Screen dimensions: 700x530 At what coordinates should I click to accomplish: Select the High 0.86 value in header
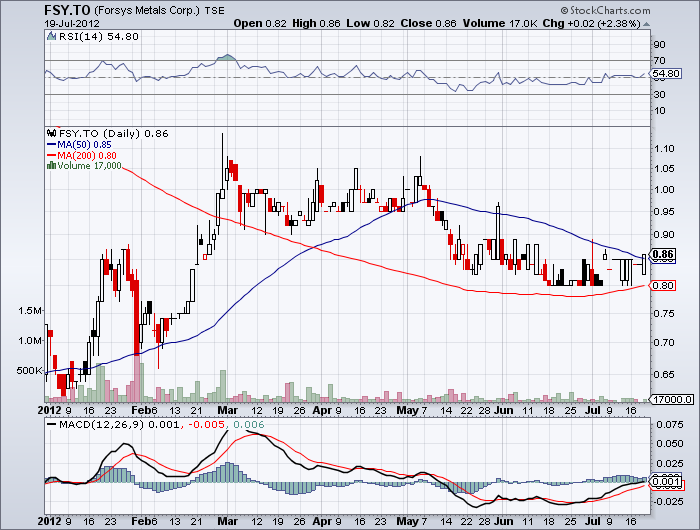pyautogui.click(x=316, y=24)
